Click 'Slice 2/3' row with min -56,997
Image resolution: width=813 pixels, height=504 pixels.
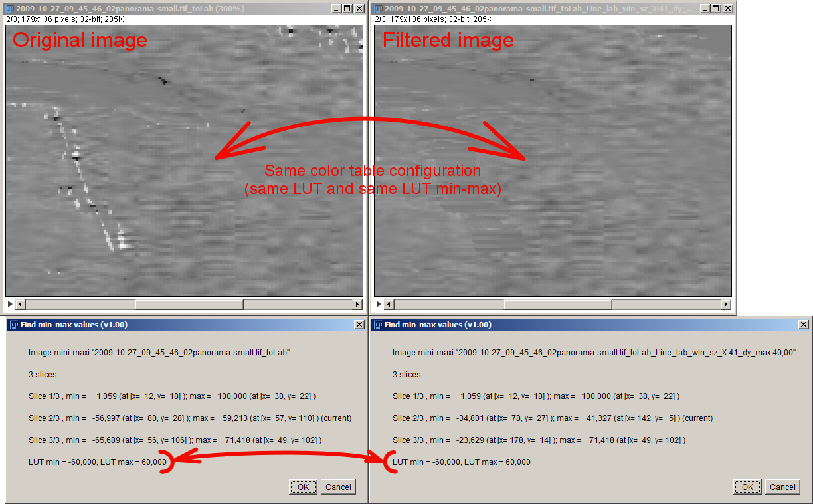click(190, 418)
